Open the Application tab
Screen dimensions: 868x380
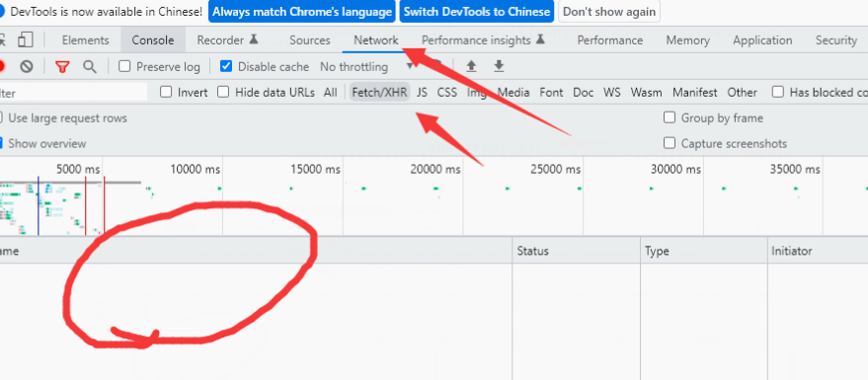tap(762, 40)
